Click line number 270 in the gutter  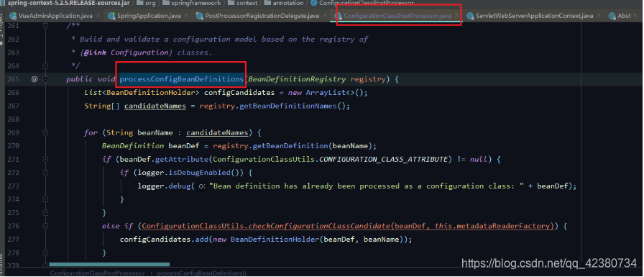point(14,146)
